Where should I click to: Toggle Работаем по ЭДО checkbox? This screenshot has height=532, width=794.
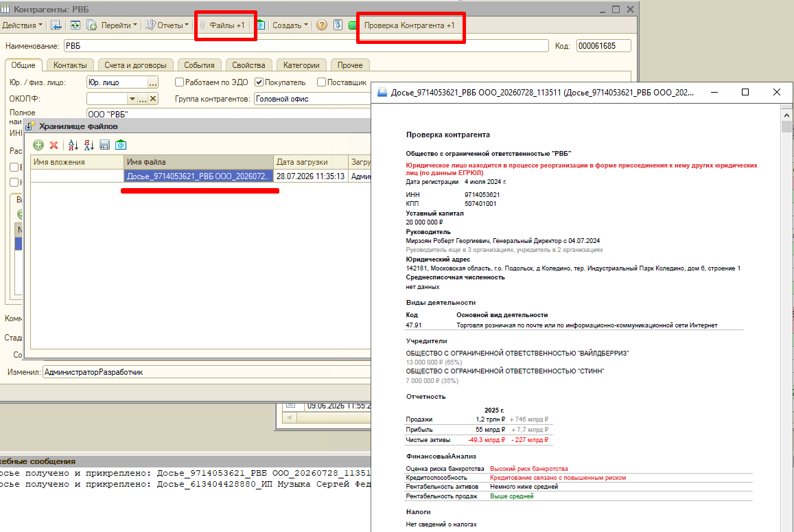[179, 82]
